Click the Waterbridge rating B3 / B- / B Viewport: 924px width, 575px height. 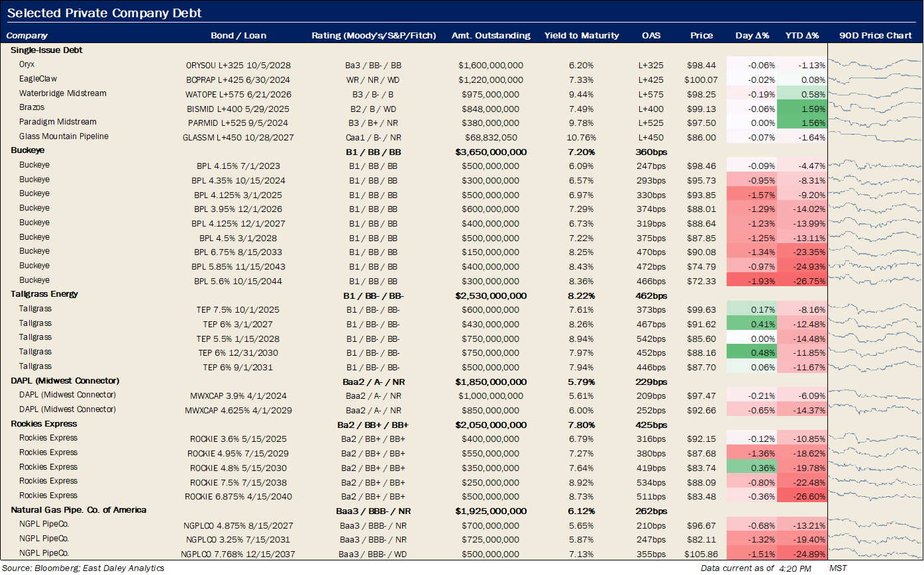tap(374, 95)
